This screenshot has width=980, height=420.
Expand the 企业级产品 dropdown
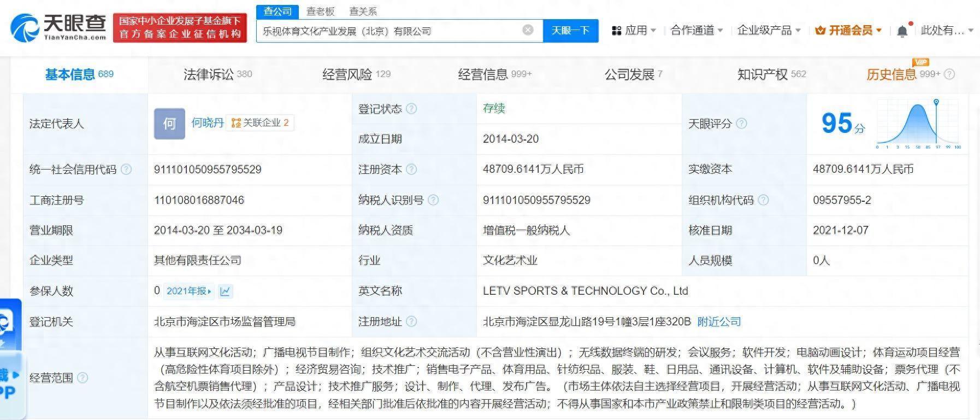click(798, 31)
